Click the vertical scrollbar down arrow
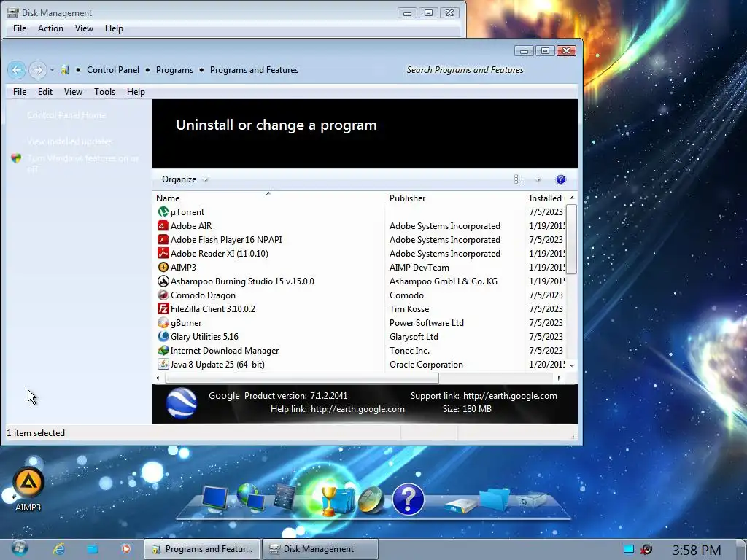The height and width of the screenshot is (560, 747). pyautogui.click(x=572, y=365)
